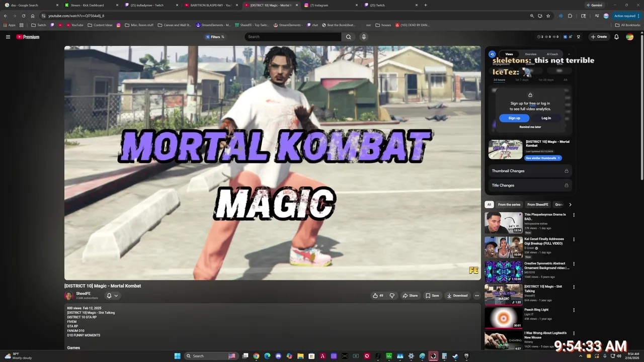This screenshot has width=644, height=362.
Task: Share the video via Share button
Action: (x=410, y=296)
